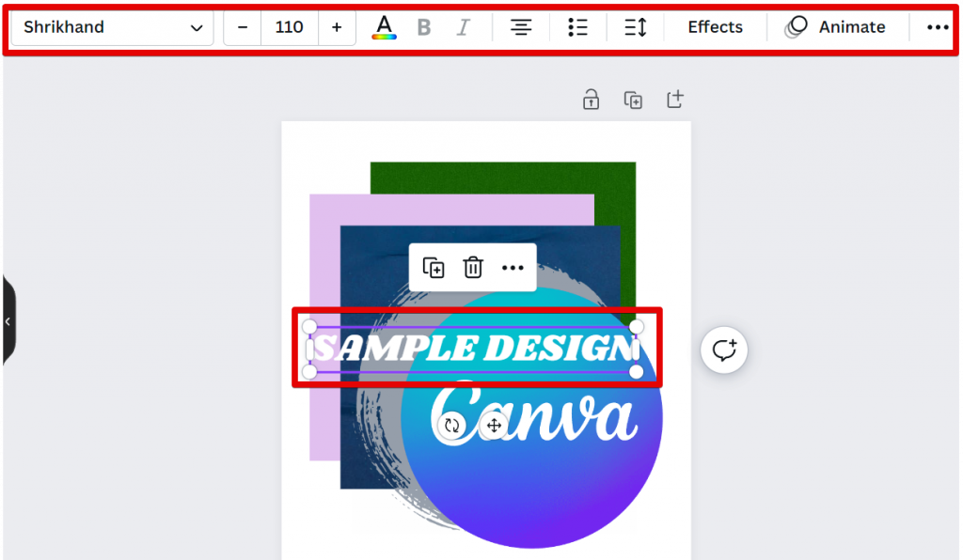Click the duplicate page icon above canvas
The image size is (963, 560).
633,99
